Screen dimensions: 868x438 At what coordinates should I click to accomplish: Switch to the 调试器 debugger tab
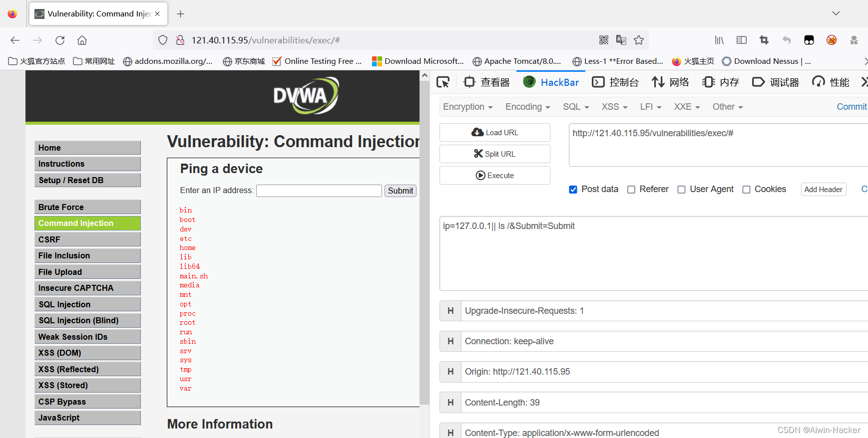pos(776,82)
